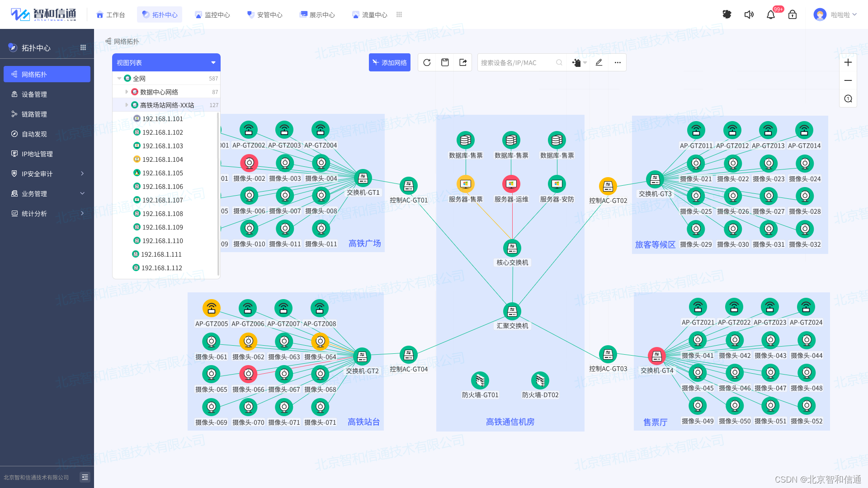Open the more options ellipsis button
Image resolution: width=868 pixels, height=488 pixels.
(618, 62)
